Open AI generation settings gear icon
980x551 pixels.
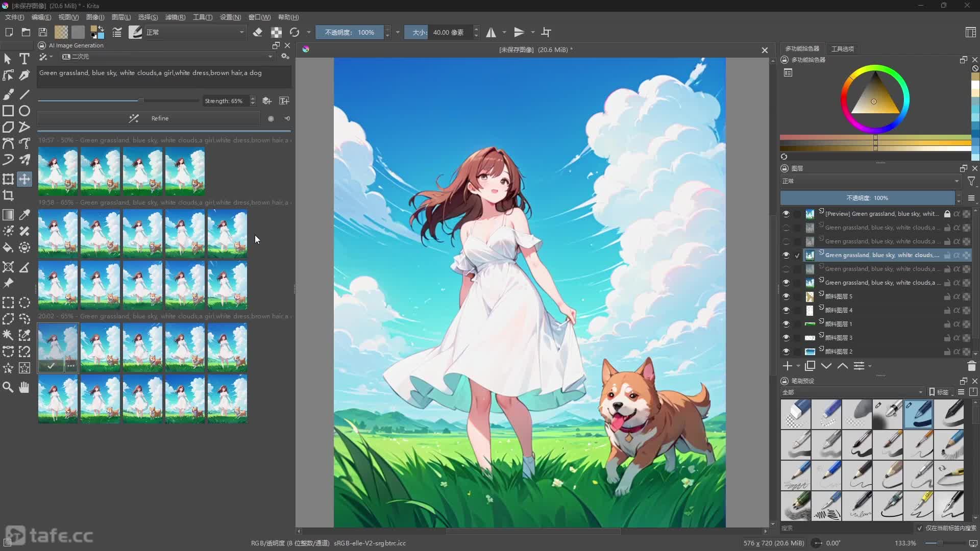coord(285,57)
